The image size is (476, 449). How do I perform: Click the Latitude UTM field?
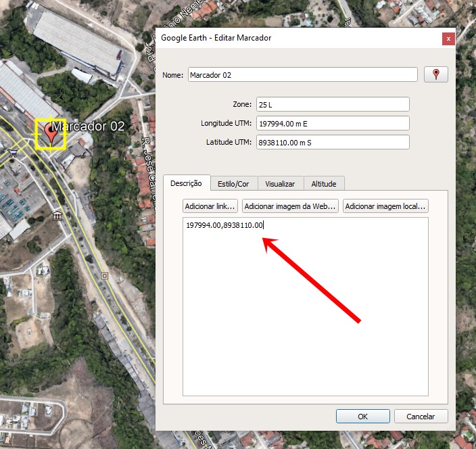[333, 142]
